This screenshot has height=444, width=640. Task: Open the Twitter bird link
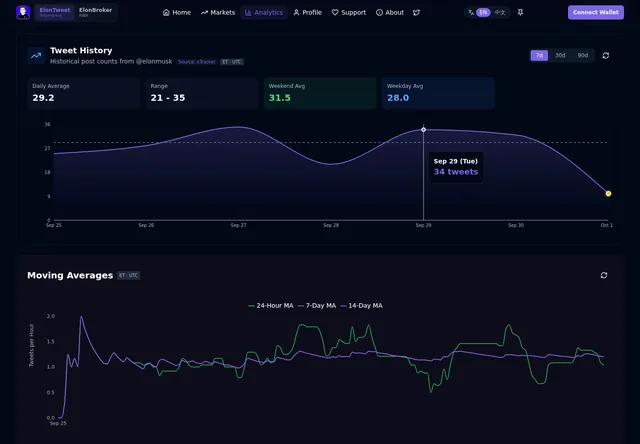pos(416,13)
